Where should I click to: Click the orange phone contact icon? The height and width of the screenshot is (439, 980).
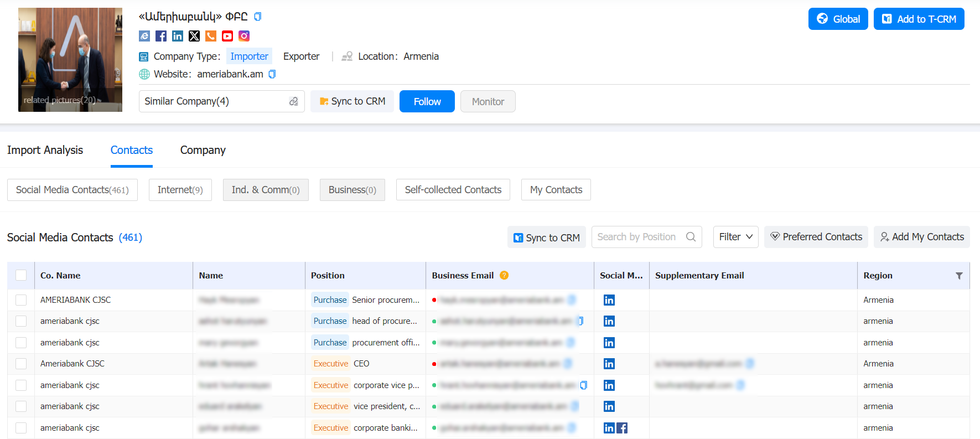point(211,36)
